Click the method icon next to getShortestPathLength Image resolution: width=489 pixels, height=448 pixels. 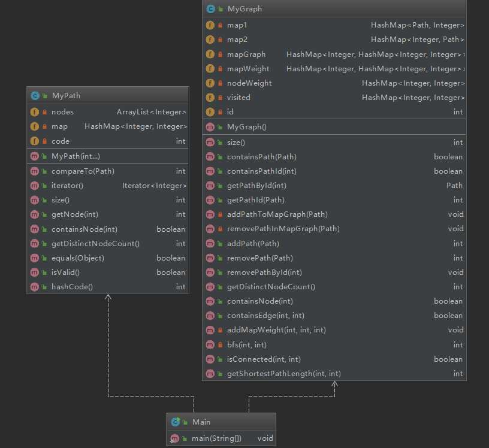[x=210, y=374]
